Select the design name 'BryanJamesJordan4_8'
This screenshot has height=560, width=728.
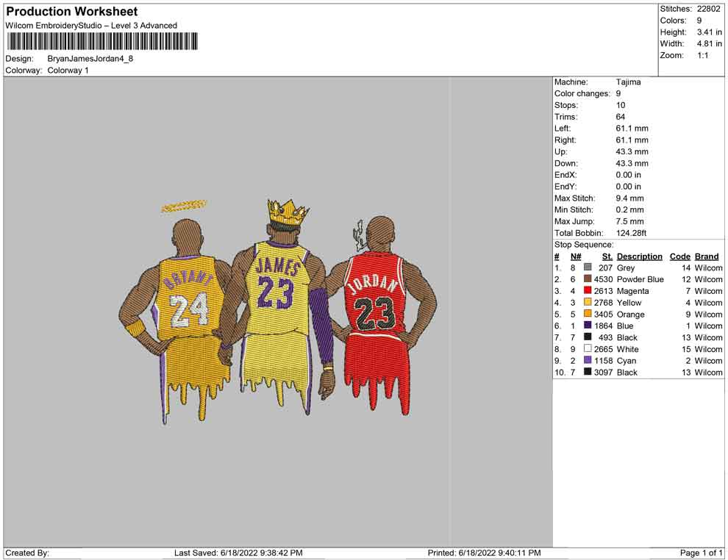(90, 59)
